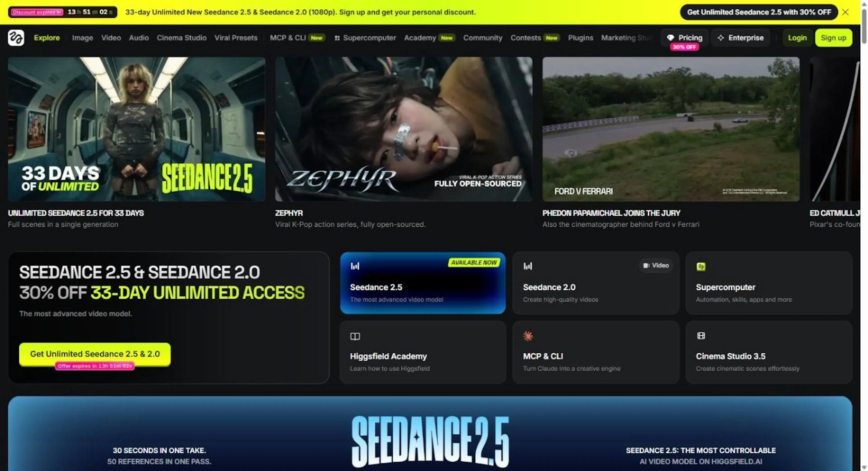The width and height of the screenshot is (868, 471).
Task: Close the yellow discount banner
Action: [x=845, y=12]
